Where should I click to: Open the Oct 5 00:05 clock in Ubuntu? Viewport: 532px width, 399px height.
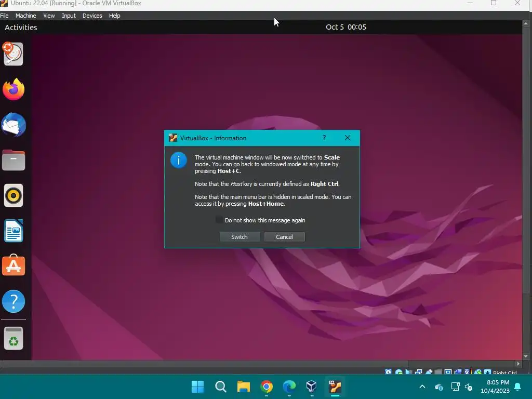pos(345,27)
